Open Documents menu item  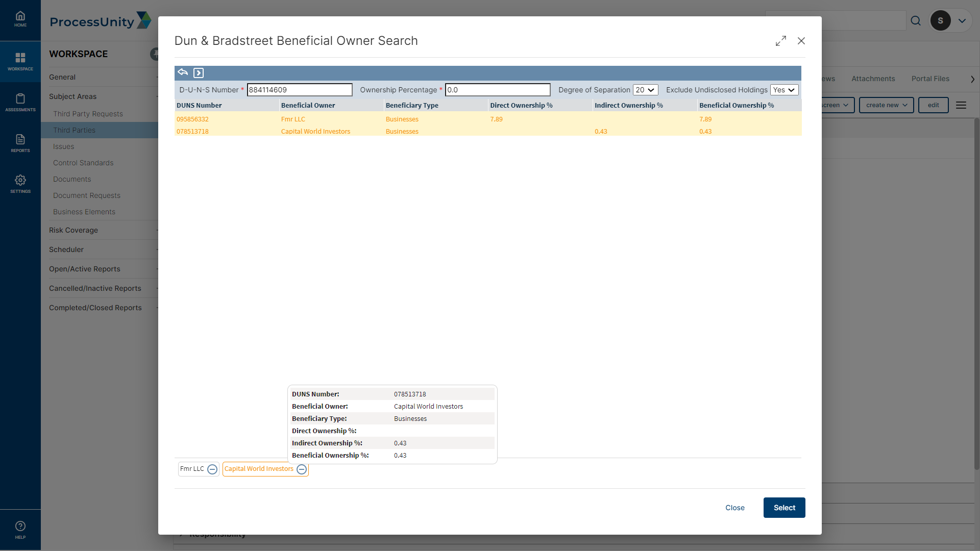(x=72, y=179)
